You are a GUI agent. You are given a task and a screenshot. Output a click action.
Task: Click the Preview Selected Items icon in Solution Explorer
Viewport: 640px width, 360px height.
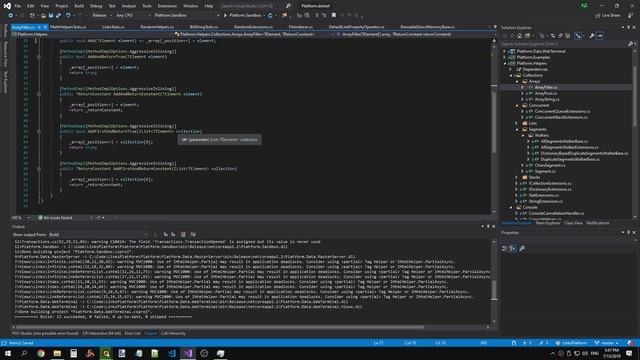coord(600,36)
